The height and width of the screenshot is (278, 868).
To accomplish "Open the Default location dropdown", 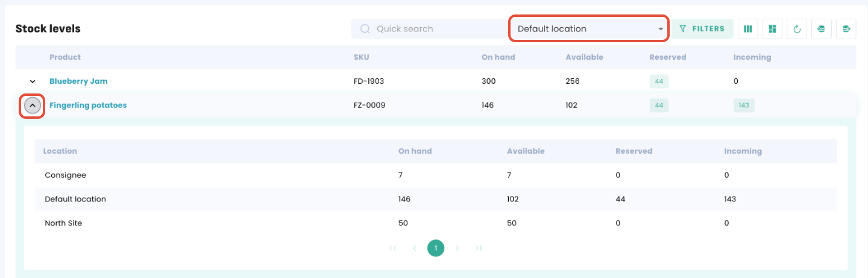I will pyautogui.click(x=589, y=29).
